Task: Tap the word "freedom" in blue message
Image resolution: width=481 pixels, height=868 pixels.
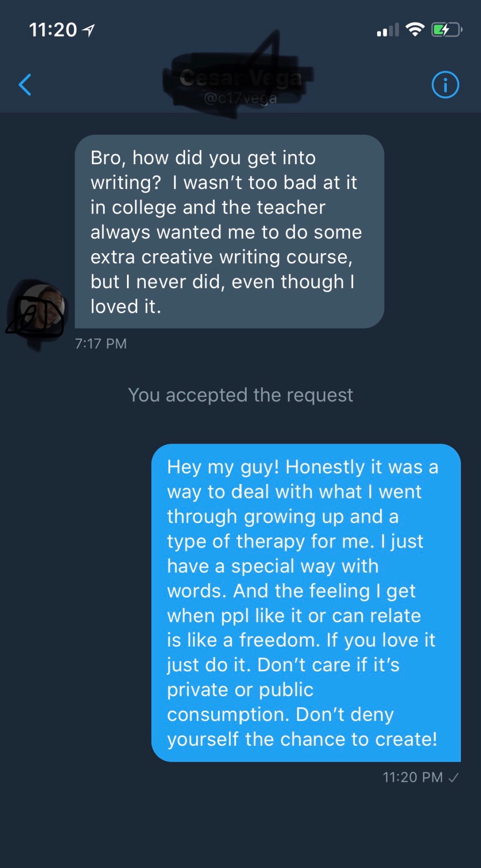Action: coord(279,640)
